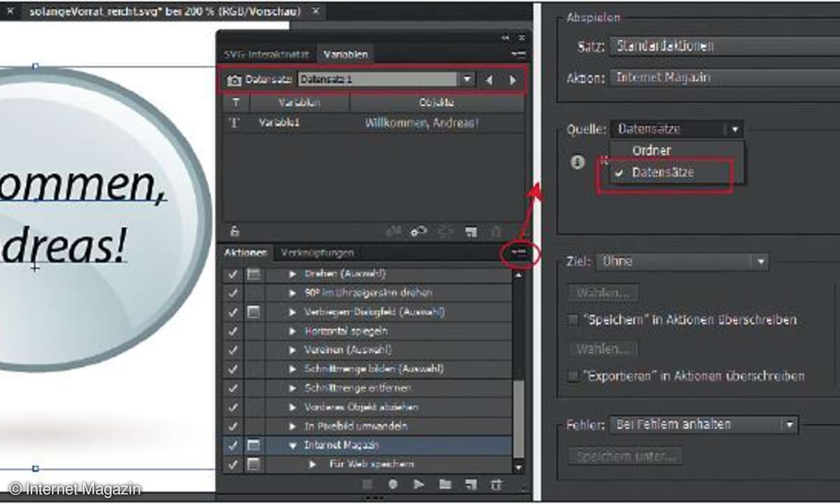Switch to SVG-Interaktivität tab

click(x=266, y=54)
